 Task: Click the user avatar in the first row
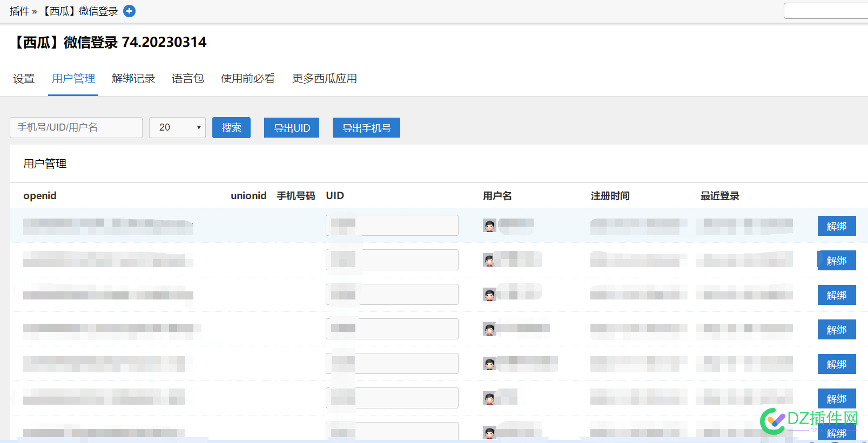(489, 226)
